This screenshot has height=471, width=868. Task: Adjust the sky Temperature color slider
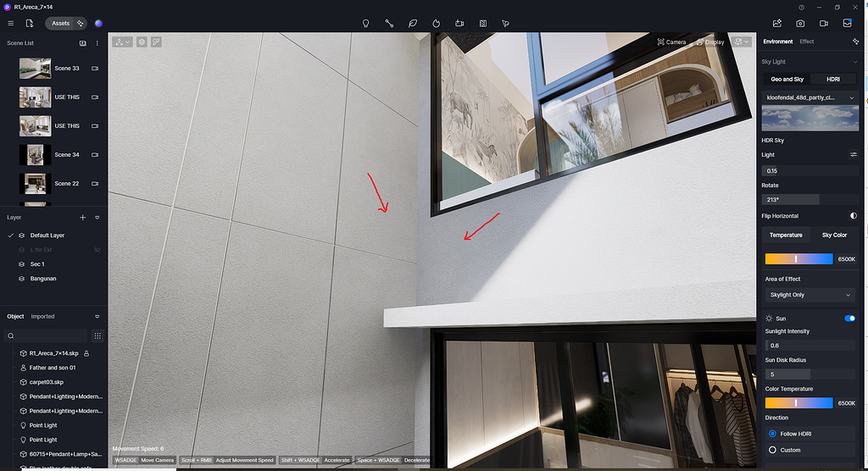[x=798, y=259]
